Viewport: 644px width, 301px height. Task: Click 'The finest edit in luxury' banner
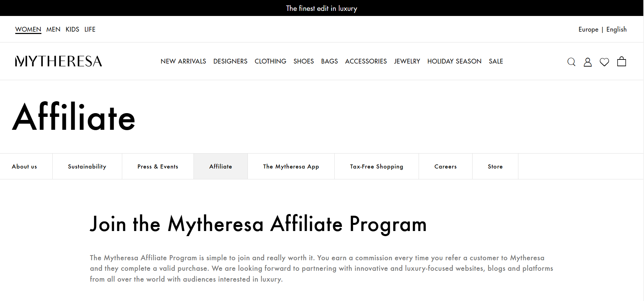pyautogui.click(x=321, y=8)
